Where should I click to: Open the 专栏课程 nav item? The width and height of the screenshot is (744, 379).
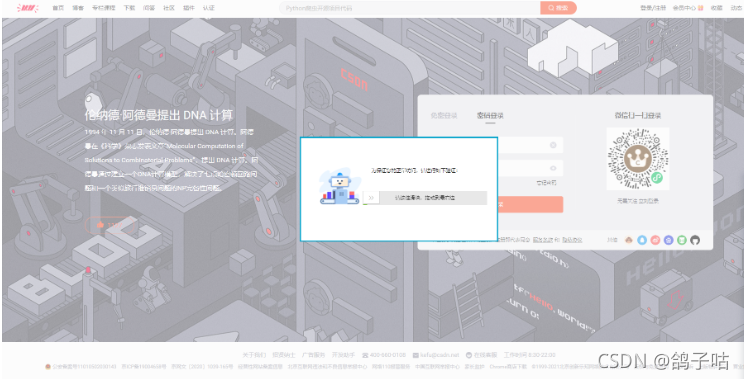click(103, 8)
